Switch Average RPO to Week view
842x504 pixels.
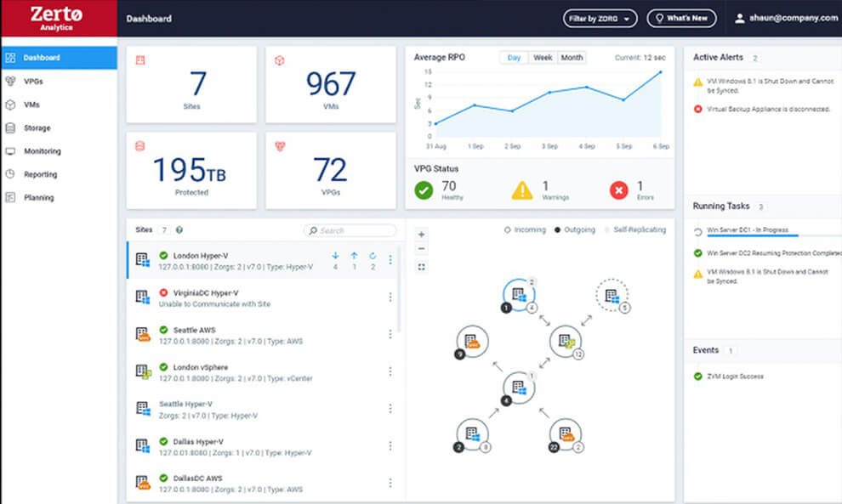point(543,58)
